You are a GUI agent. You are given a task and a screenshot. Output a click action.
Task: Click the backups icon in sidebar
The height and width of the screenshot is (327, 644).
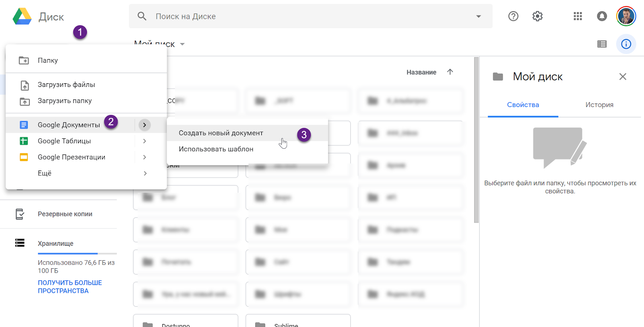[20, 214]
